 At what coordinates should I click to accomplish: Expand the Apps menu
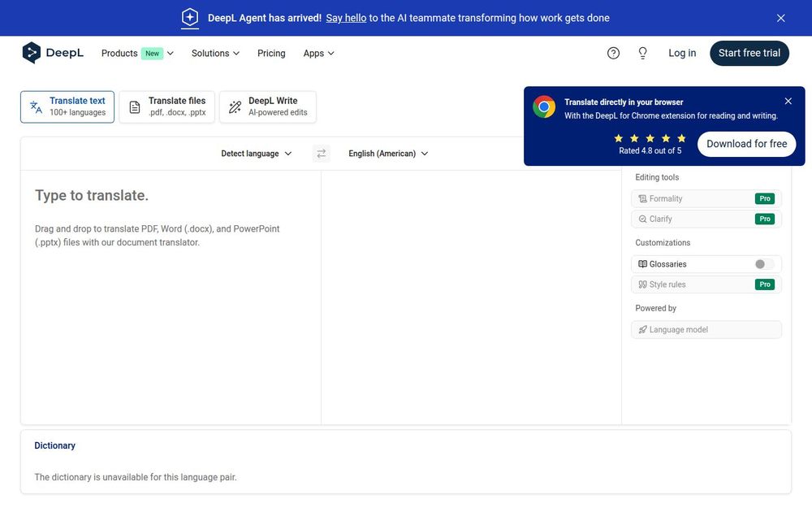[x=318, y=53]
